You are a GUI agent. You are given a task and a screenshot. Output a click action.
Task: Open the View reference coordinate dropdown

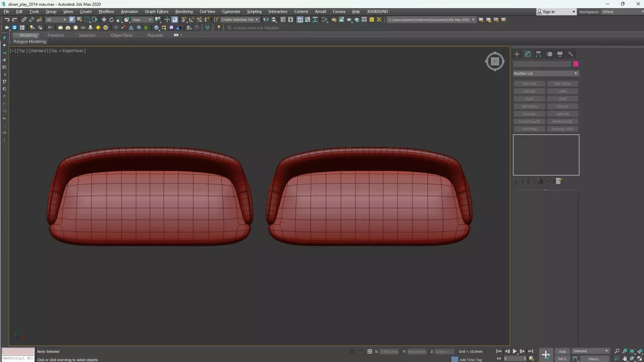142,20
